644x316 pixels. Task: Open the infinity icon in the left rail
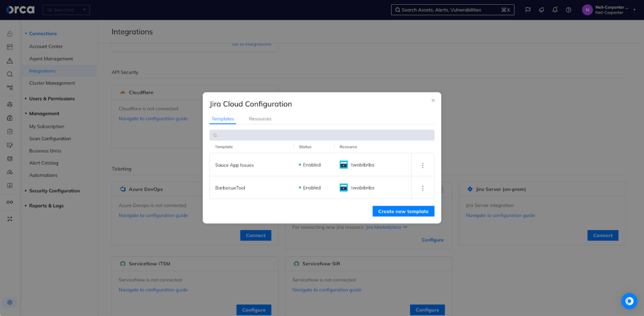click(10, 202)
